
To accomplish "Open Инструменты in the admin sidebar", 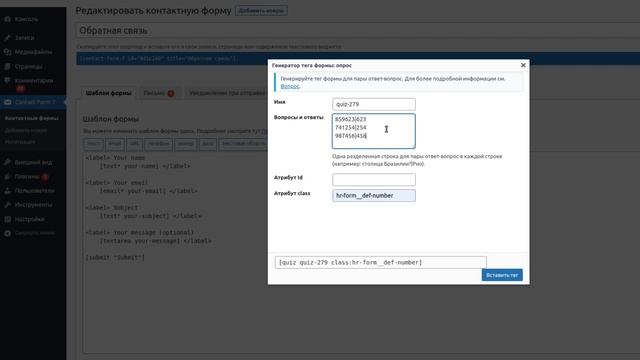I will [x=33, y=205].
